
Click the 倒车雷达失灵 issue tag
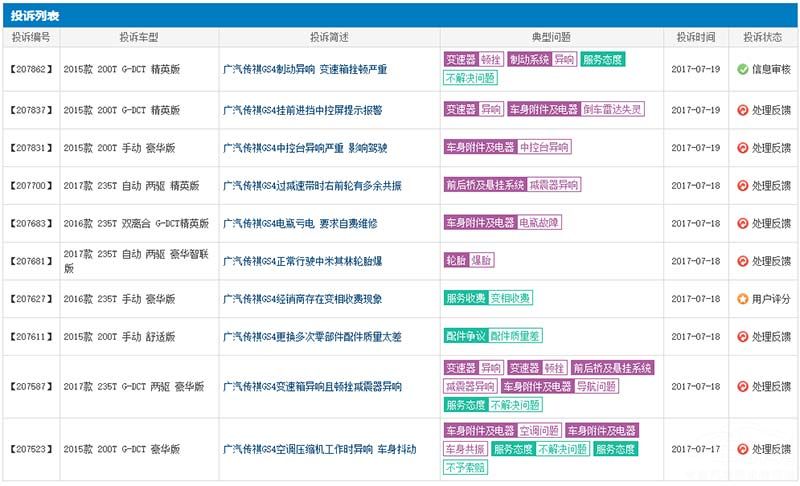coord(613,109)
